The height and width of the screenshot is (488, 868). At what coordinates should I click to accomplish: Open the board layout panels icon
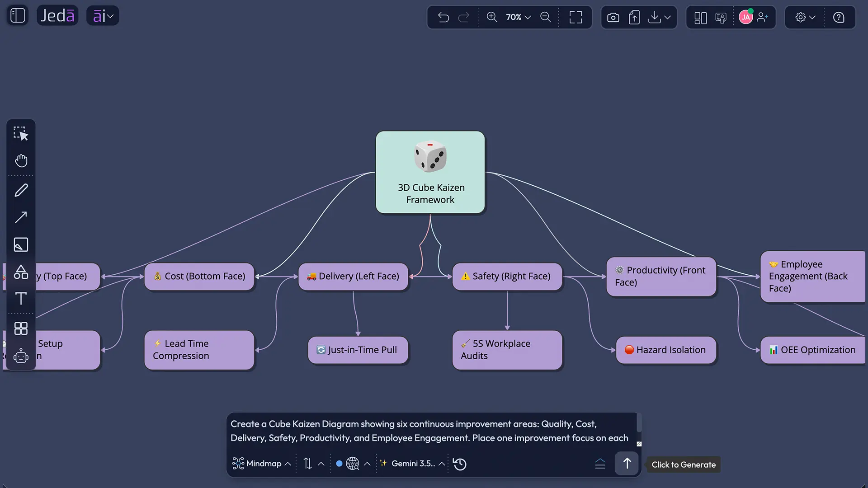(700, 18)
